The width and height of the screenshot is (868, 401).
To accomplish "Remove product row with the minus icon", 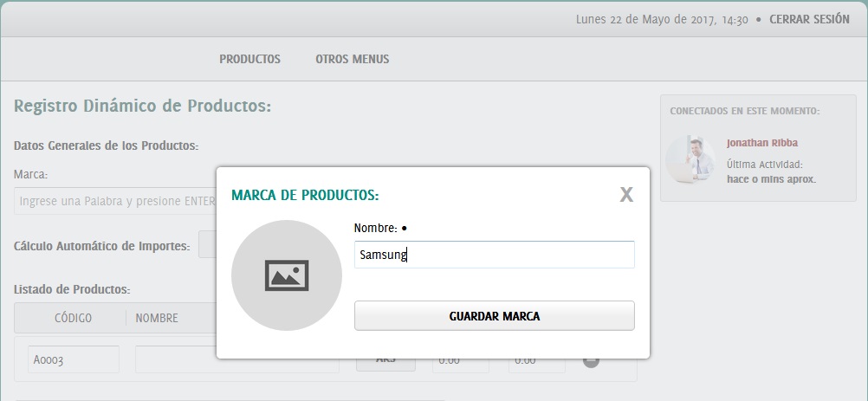I will pos(591,360).
